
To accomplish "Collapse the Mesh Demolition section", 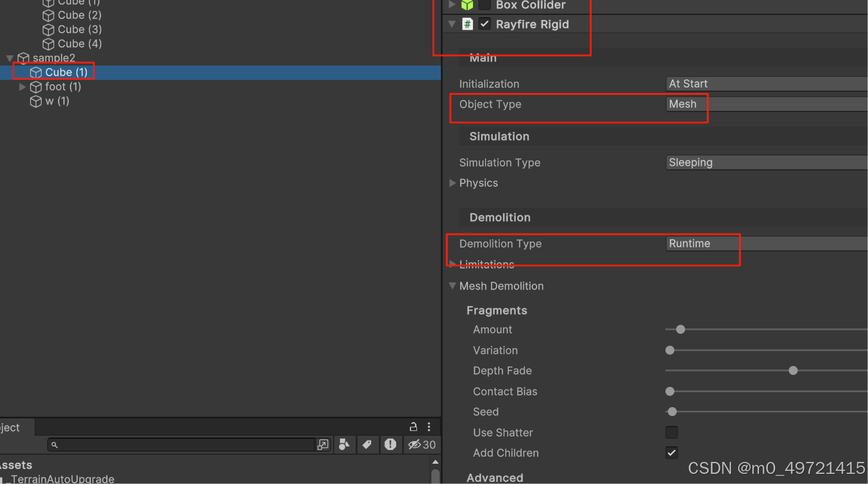I will 453,286.
